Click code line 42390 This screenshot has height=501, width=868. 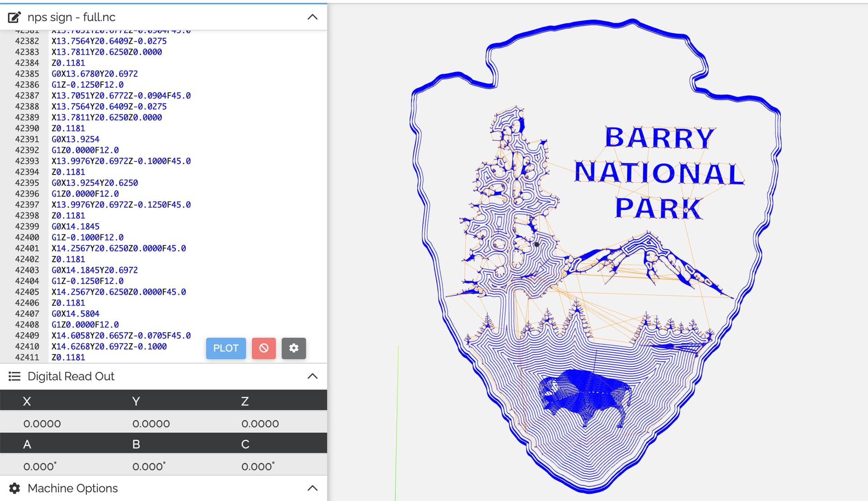[x=68, y=128]
